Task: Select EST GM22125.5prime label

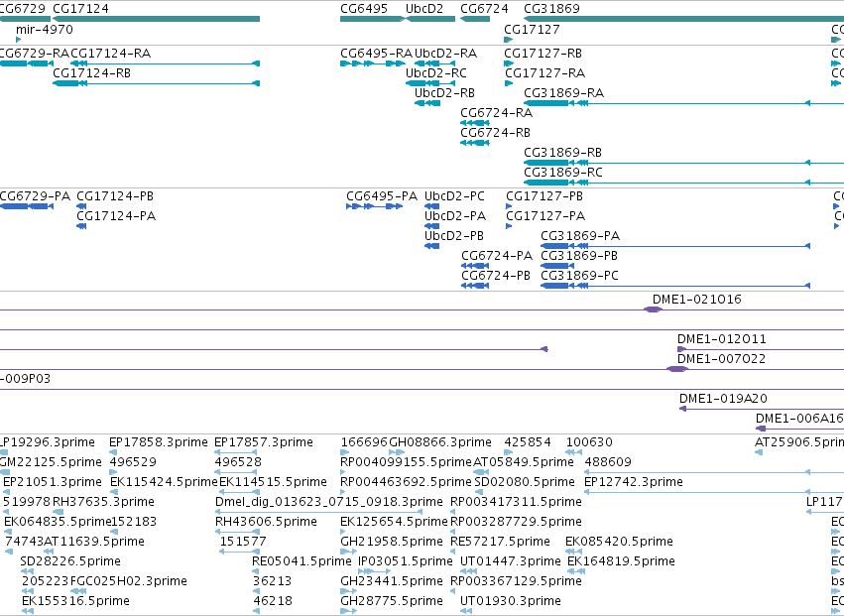Action: (x=51, y=462)
